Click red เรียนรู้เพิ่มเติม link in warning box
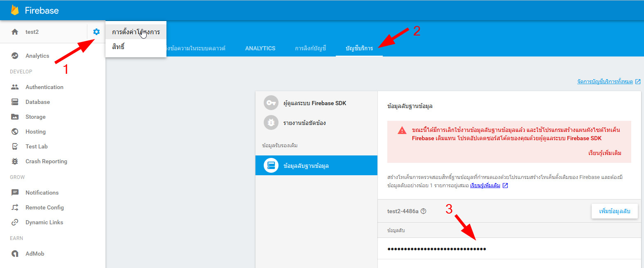The height and width of the screenshot is (268, 644). pos(605,153)
